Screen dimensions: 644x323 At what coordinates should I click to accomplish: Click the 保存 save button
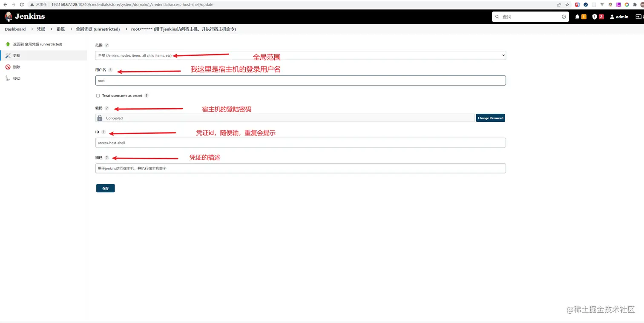pyautogui.click(x=105, y=188)
